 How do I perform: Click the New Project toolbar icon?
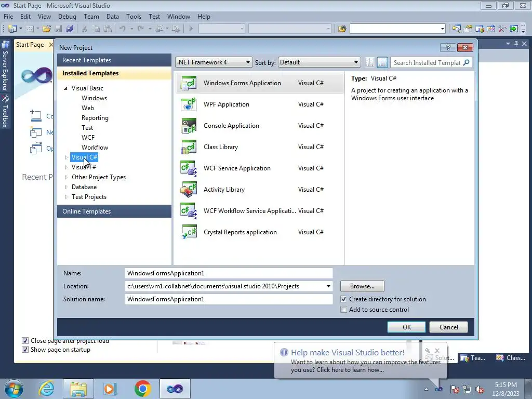12,29
